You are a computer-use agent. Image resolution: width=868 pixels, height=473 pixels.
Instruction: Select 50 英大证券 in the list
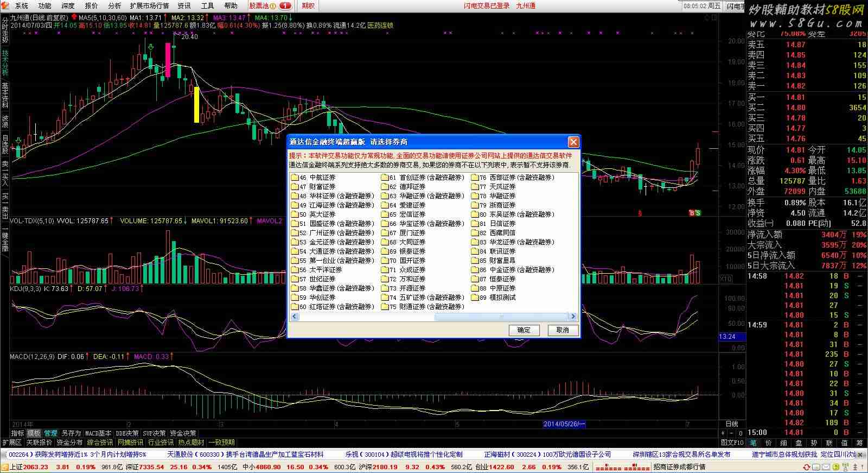[317, 215]
